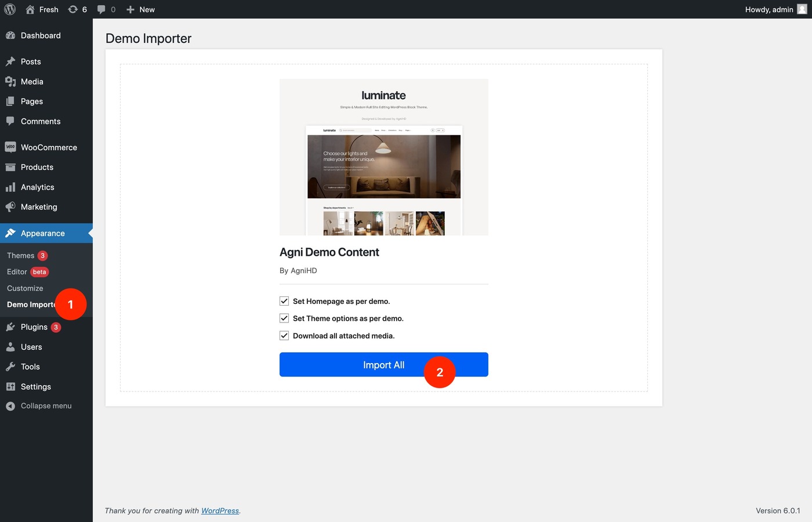Viewport: 812px width, 522px height.
Task: Select the Media library icon in sidebar
Action: 10,81
